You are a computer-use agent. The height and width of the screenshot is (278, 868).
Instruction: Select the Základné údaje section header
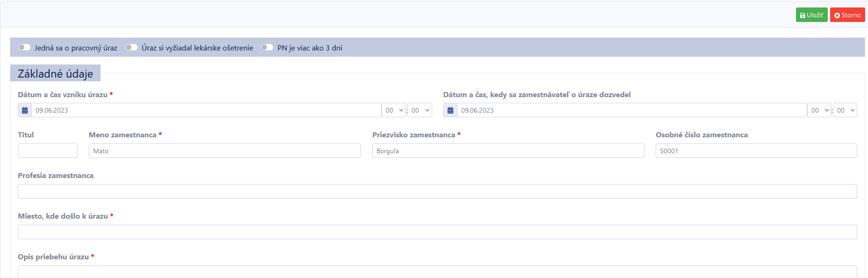pyautogui.click(x=55, y=73)
